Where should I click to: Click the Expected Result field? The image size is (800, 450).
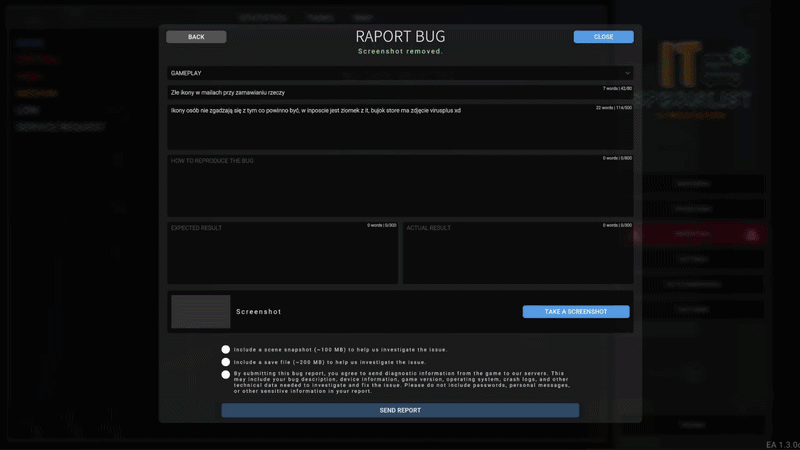tap(282, 253)
